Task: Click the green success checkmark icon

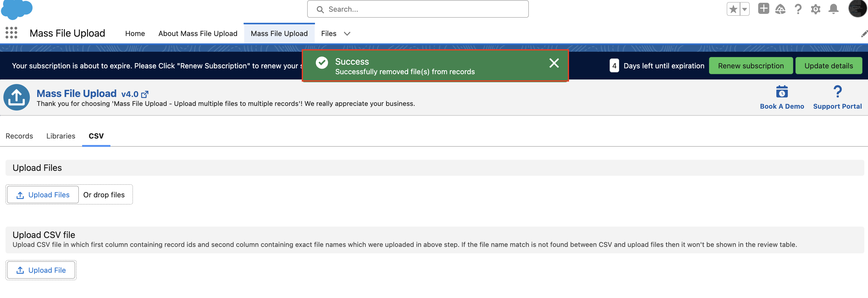Action: coord(322,63)
